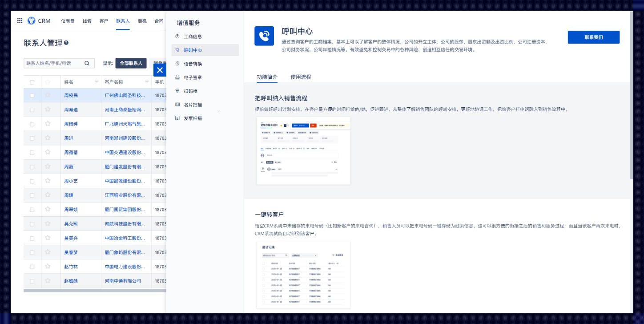The width and height of the screenshot is (644, 324).
Task: Star the contact 吴允熙
Action: pyautogui.click(x=48, y=224)
